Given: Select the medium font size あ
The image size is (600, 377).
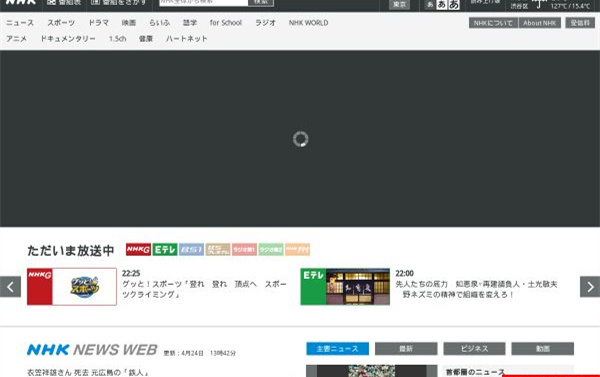Looking at the screenshot, I should [x=442, y=5].
